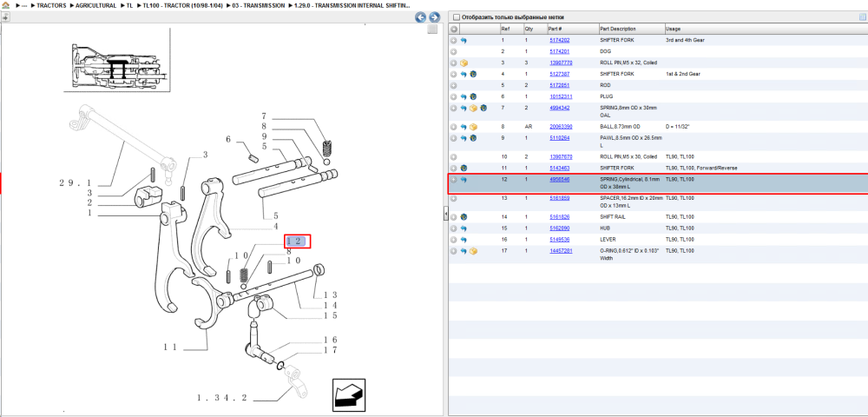Viewport: 868px width, 417px height.
Task: Expand the SPACER row plus button
Action: [454, 198]
